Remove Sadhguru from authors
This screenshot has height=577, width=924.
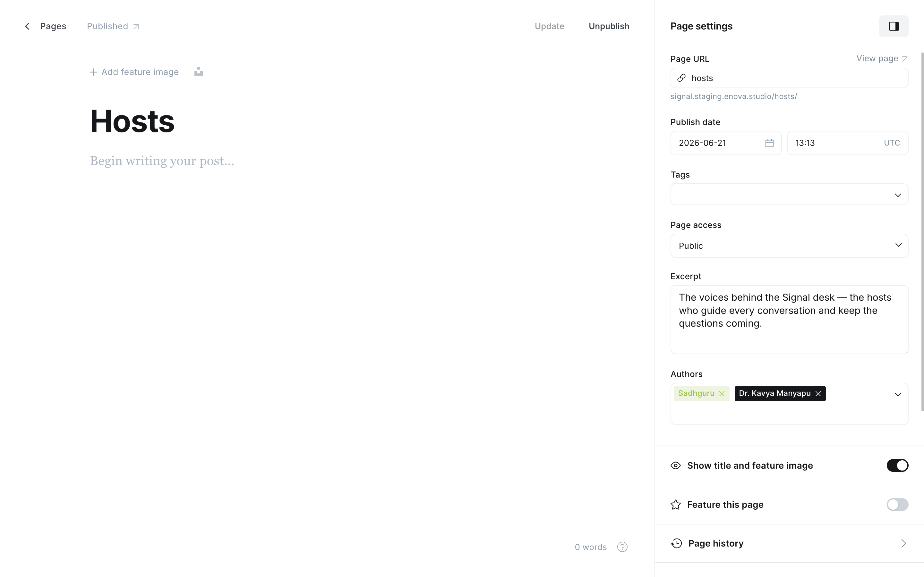click(x=722, y=393)
